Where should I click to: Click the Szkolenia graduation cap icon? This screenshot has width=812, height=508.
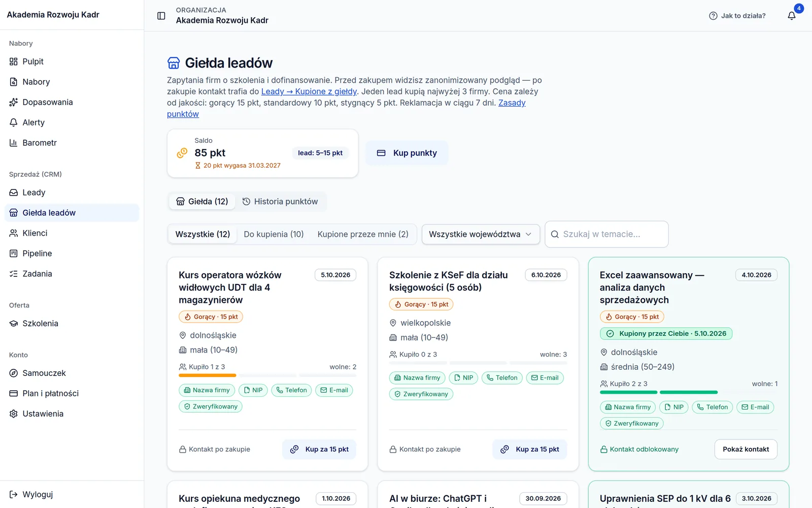click(x=14, y=324)
